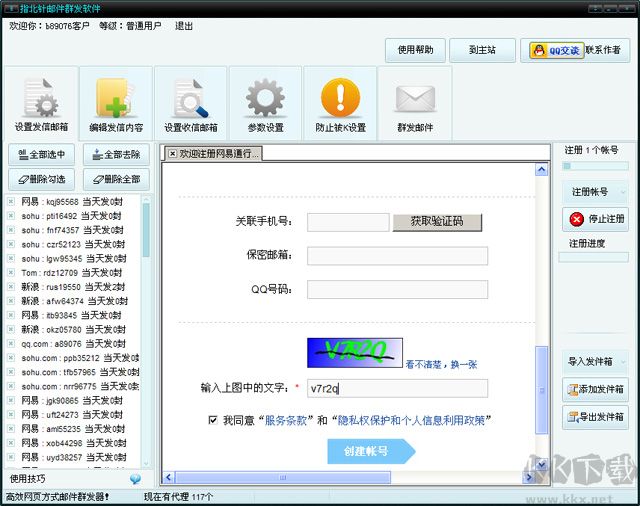The width and height of the screenshot is (640, 506).
Task: Click 退出 to log out
Action: point(184,26)
